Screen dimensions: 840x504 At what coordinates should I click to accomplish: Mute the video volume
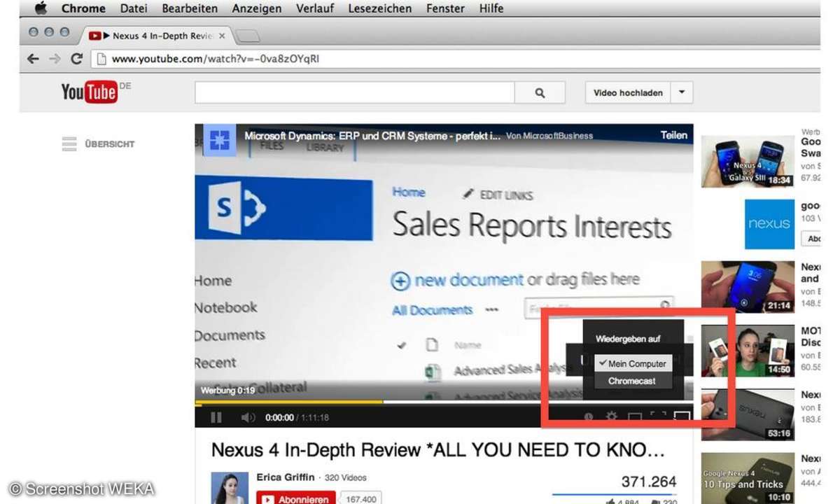click(x=248, y=417)
